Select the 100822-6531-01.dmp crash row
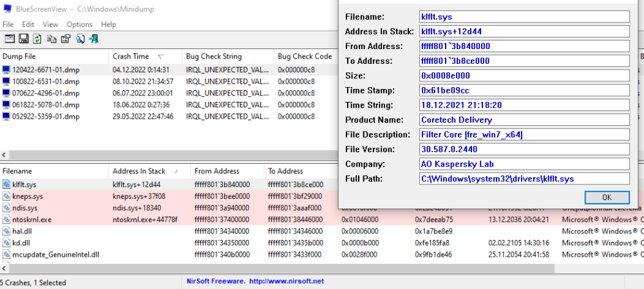644x289 pixels. 40,81
